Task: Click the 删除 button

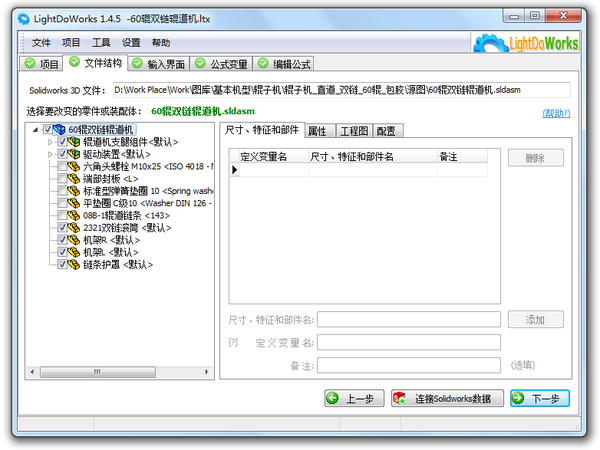Action: coord(536,158)
